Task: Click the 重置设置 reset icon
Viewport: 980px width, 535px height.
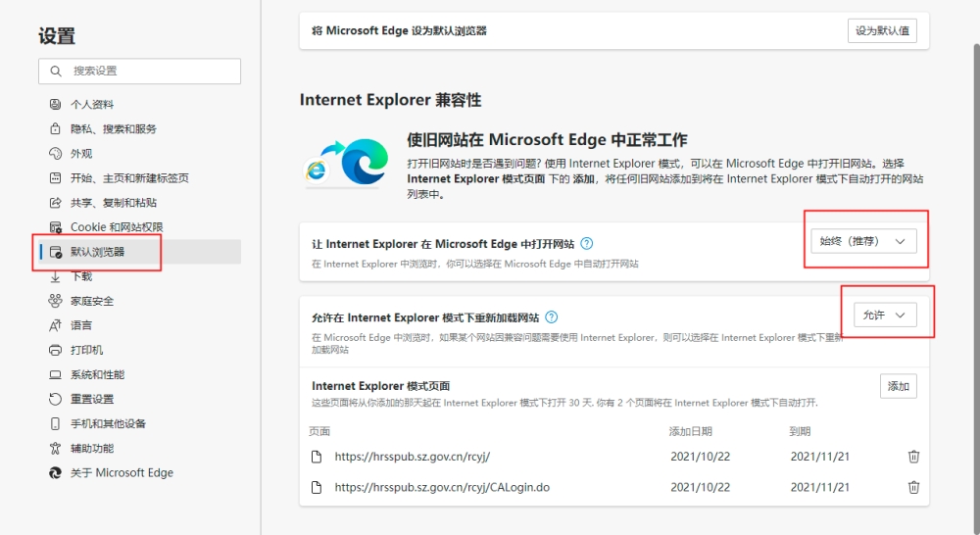Action: 55,399
